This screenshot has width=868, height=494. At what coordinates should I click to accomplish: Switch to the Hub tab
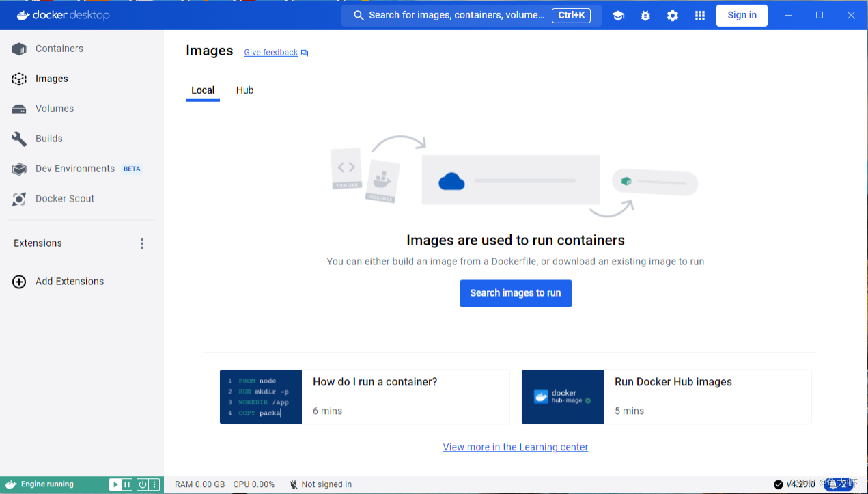click(x=245, y=90)
